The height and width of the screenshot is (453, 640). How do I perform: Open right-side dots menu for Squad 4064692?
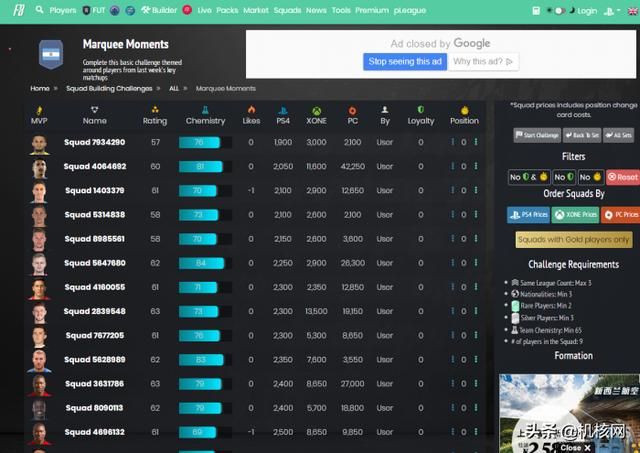tap(476, 166)
